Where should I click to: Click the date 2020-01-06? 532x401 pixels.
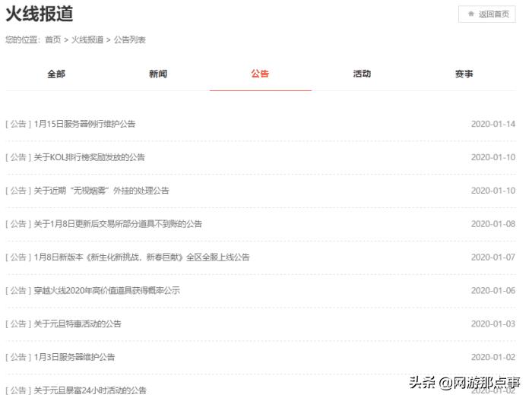493,290
